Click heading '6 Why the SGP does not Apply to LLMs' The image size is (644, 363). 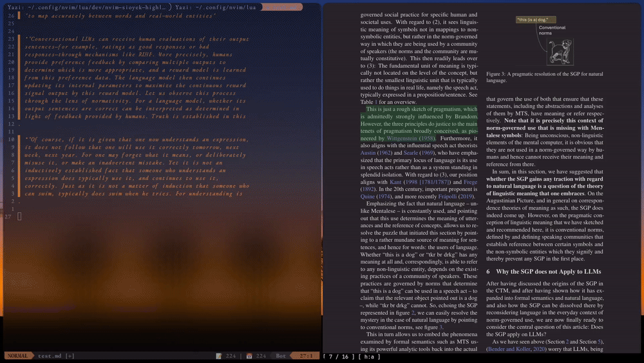pos(544,271)
